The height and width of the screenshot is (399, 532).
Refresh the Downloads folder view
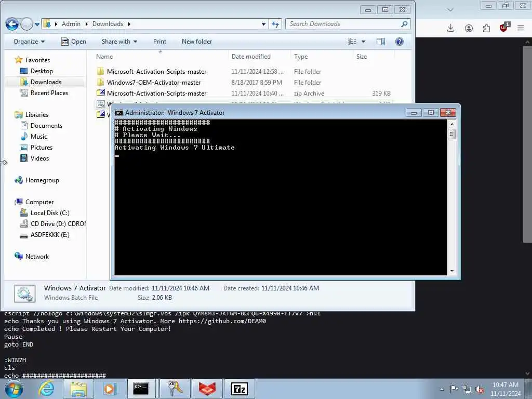pyautogui.click(x=275, y=24)
